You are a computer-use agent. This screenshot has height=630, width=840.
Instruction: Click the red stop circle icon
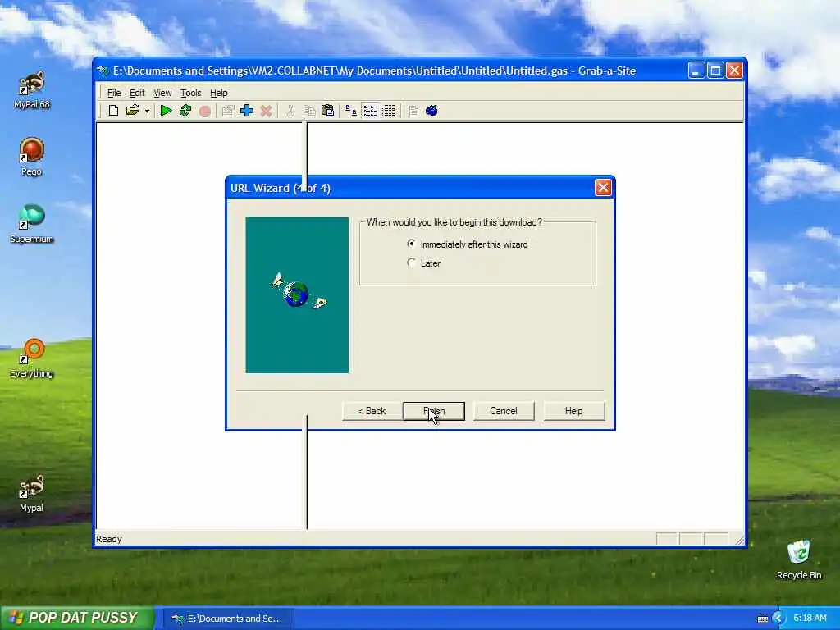coord(204,111)
